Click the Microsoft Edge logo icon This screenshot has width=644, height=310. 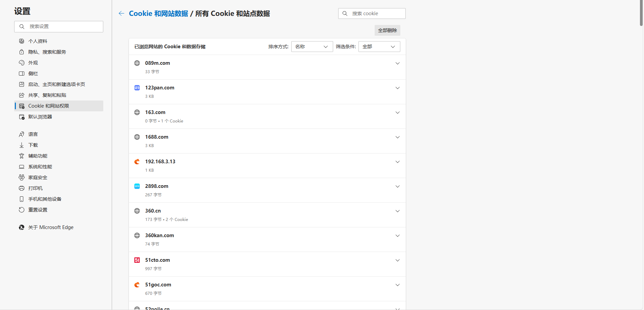pos(22,227)
